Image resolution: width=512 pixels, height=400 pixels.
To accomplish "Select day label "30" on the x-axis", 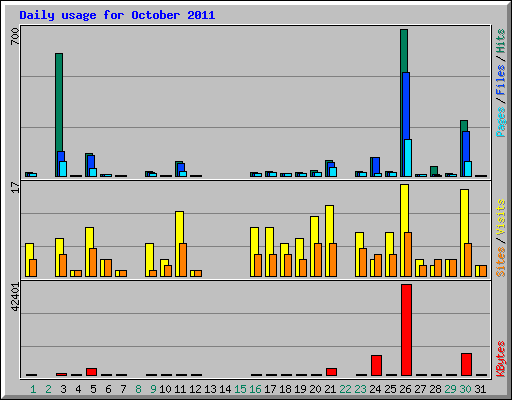I will 465,389.
